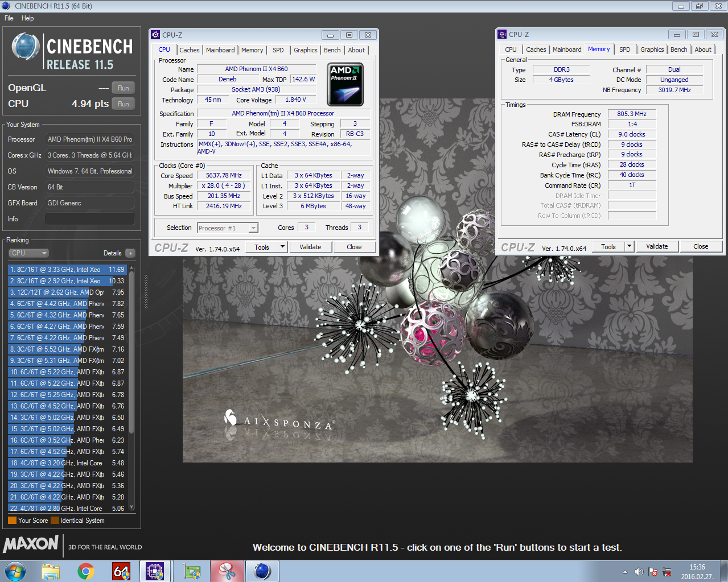Open Graphics tab in Memory CPU-Z window
Viewport: 728px width, 582px height.
click(x=652, y=49)
